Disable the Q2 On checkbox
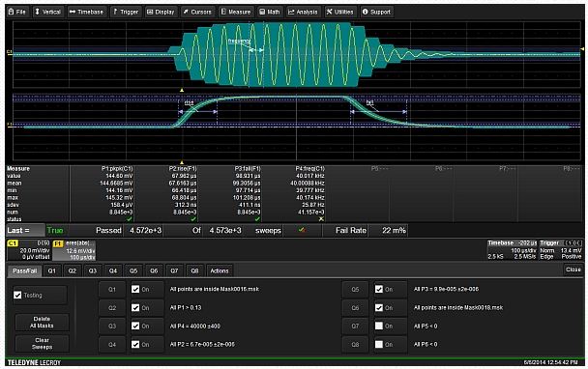The height and width of the screenshot is (369, 588). 135,307
